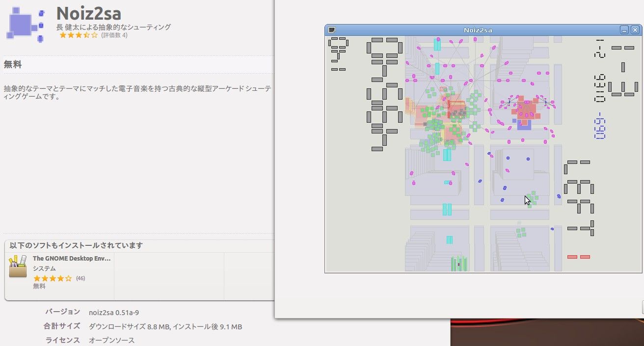Open the rating count text (評価数 4)

tap(114, 35)
